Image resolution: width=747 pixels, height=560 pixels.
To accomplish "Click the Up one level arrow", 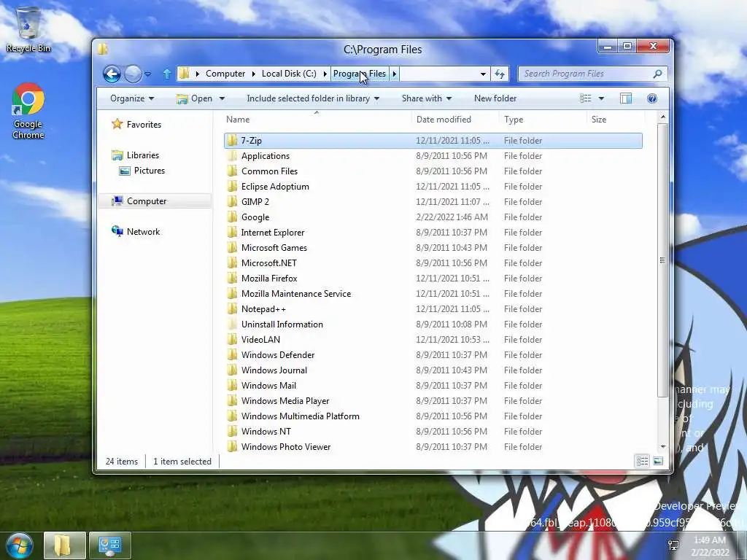I will pyautogui.click(x=167, y=74).
